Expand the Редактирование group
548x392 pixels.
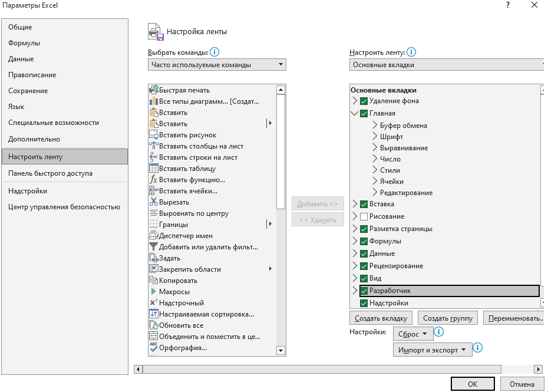tap(375, 192)
